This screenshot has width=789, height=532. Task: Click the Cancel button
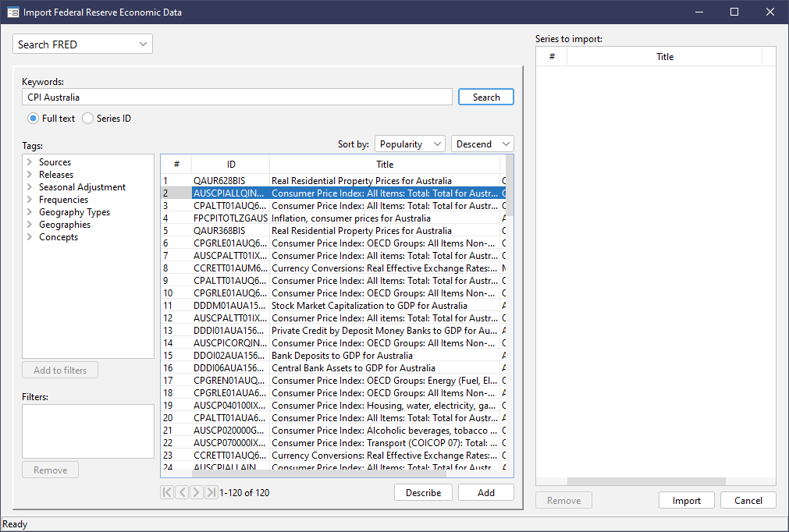tap(748, 500)
